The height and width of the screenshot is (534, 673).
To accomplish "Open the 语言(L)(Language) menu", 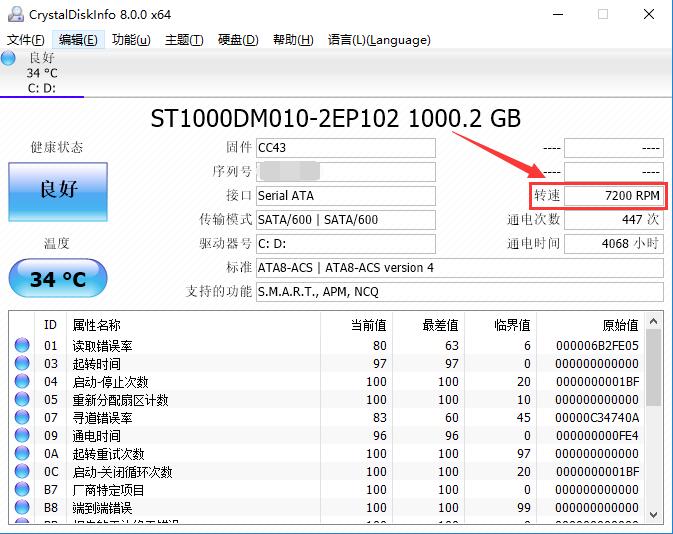I will (379, 40).
